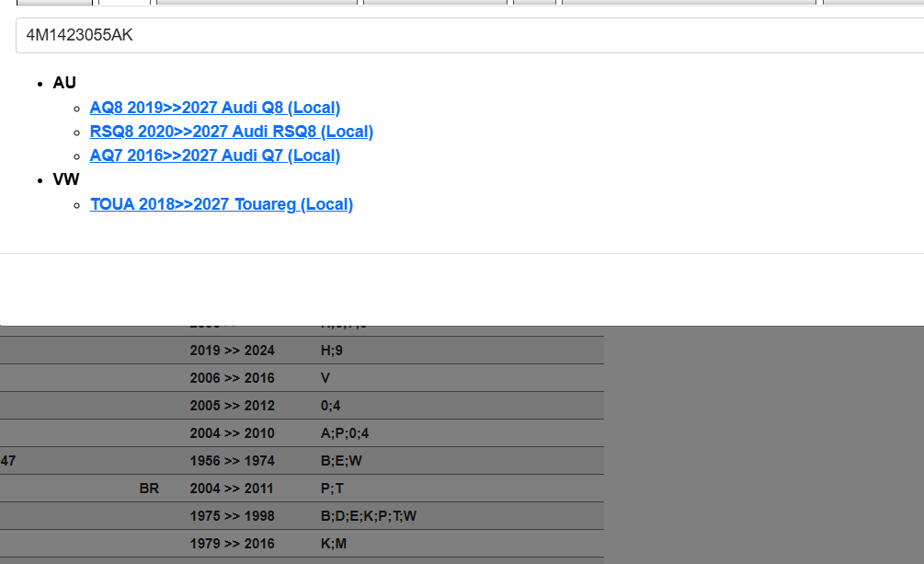
Task: Click the BR market cell
Action: pos(149,489)
